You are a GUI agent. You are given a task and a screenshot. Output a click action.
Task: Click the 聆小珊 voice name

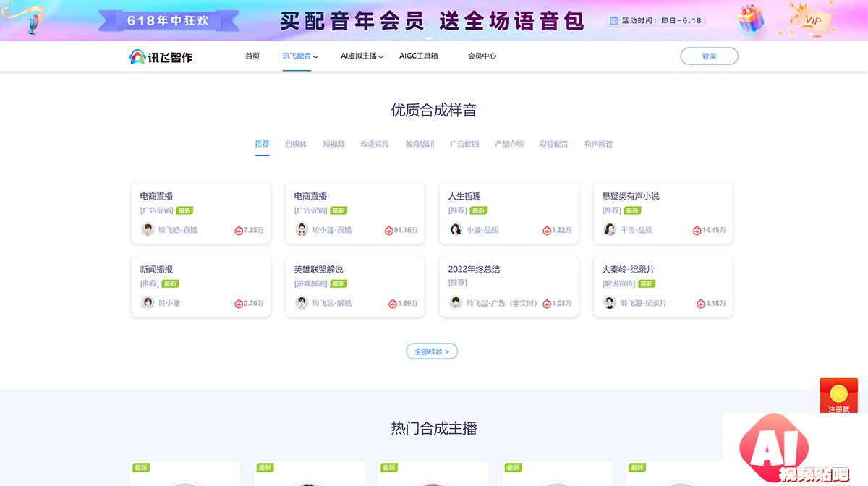[x=169, y=303]
